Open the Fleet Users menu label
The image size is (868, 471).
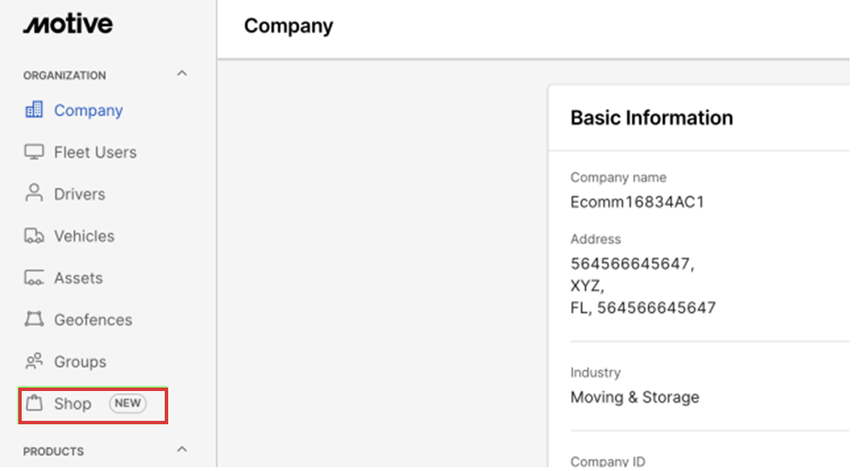95,152
